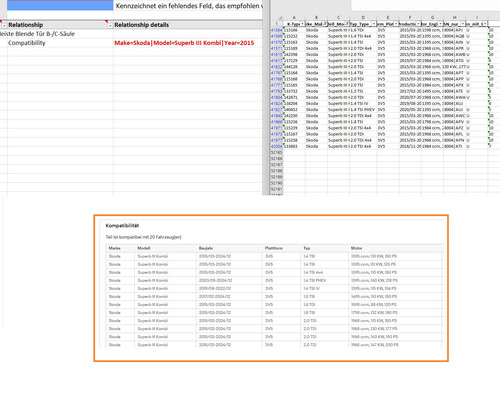Viewport: 500px width, 396px height.
Task: Select empty spreadsheet row number 52190
Action: tap(276, 183)
